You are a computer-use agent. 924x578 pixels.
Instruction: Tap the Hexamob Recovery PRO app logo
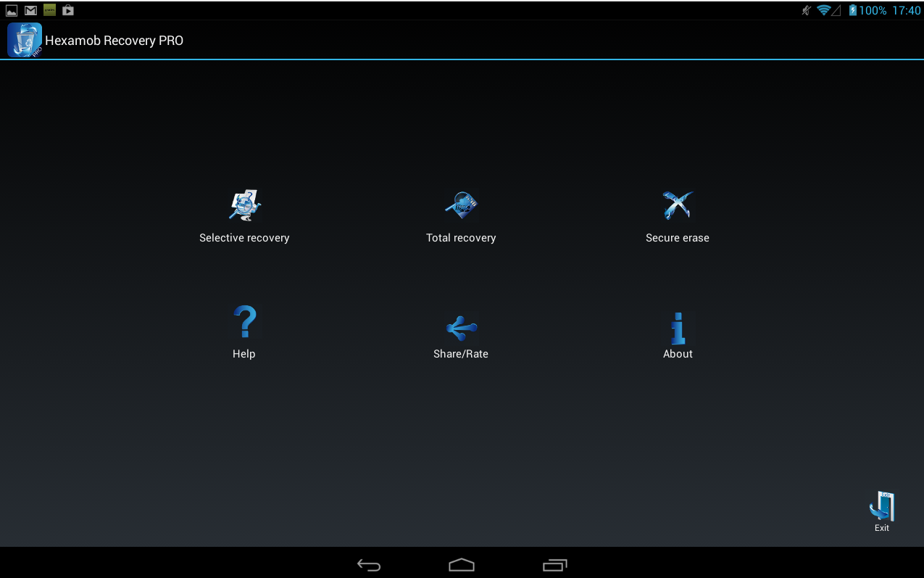pyautogui.click(x=25, y=40)
